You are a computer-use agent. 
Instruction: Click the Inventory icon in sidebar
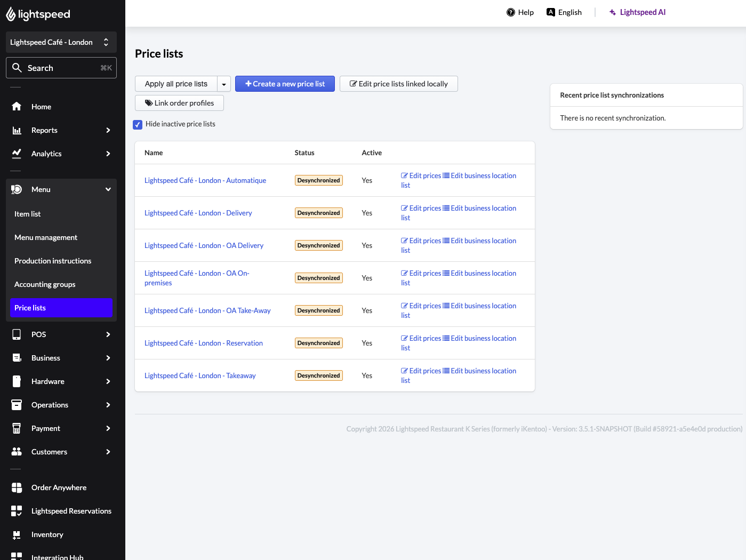17,534
